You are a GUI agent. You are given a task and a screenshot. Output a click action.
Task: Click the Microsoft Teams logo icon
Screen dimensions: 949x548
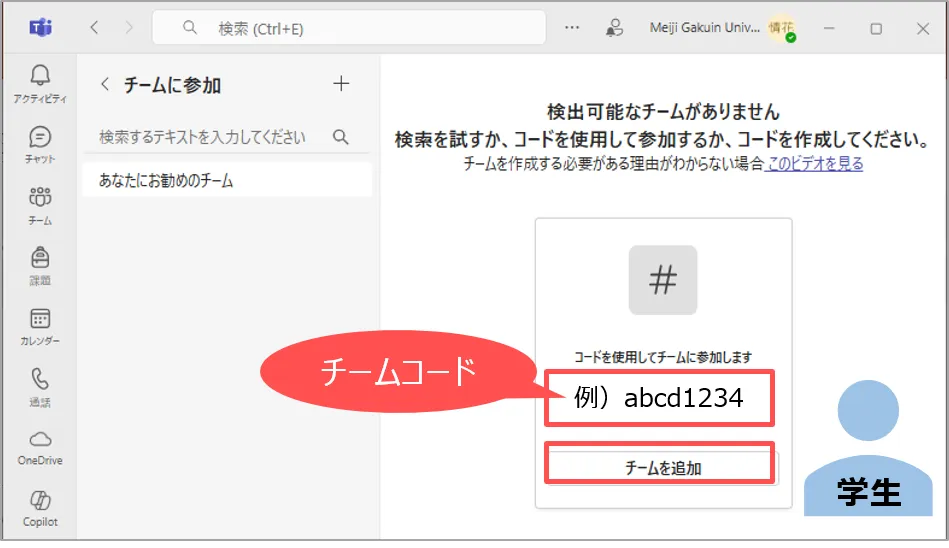click(x=40, y=28)
